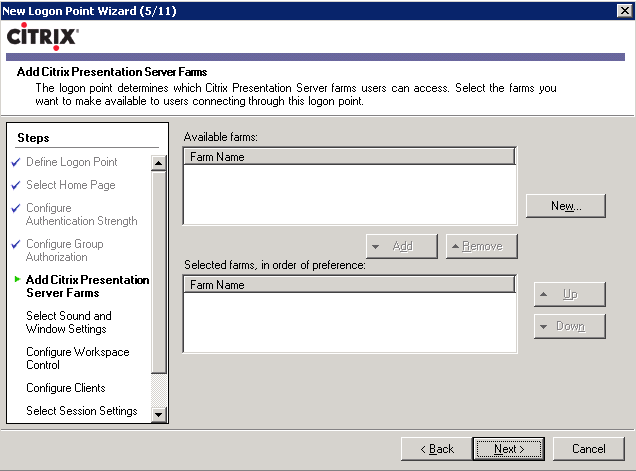Viewport: 636px width, 471px height.
Task: Click the Steps list scroll up arrow
Action: (x=158, y=163)
